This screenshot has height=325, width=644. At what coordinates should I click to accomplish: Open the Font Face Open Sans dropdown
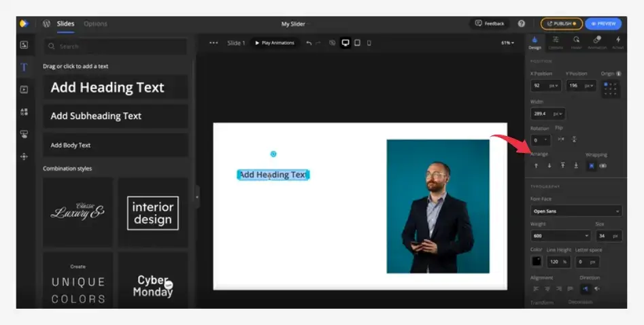pyautogui.click(x=576, y=211)
